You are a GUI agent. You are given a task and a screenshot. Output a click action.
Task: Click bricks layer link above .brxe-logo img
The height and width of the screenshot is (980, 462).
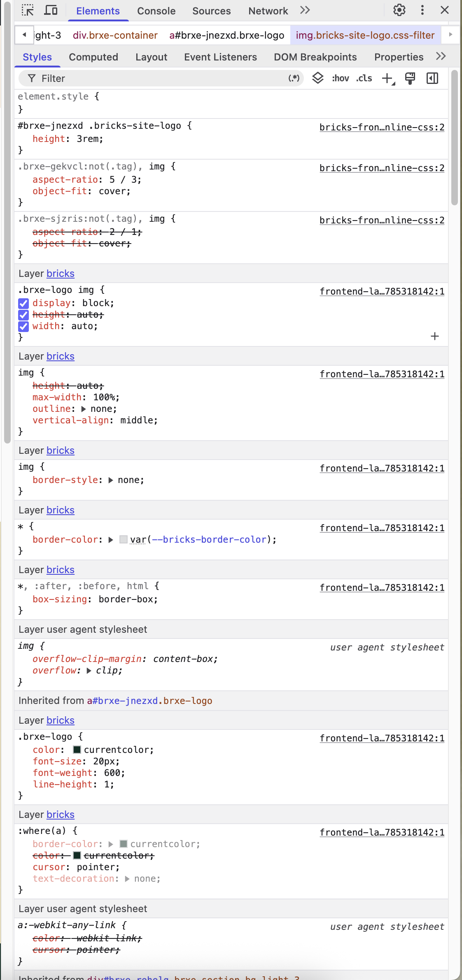tap(61, 274)
